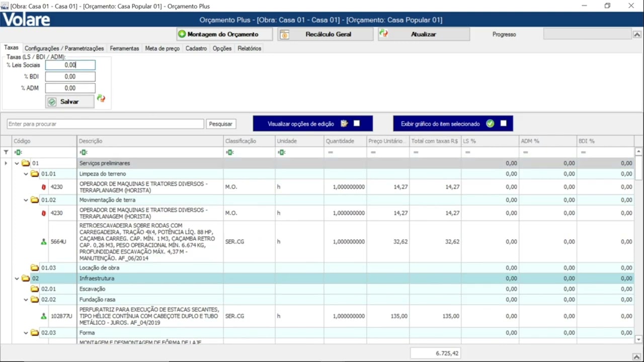Image resolution: width=644 pixels, height=362 pixels.
Task: Focus the % BDI input field
Action: (x=70, y=76)
